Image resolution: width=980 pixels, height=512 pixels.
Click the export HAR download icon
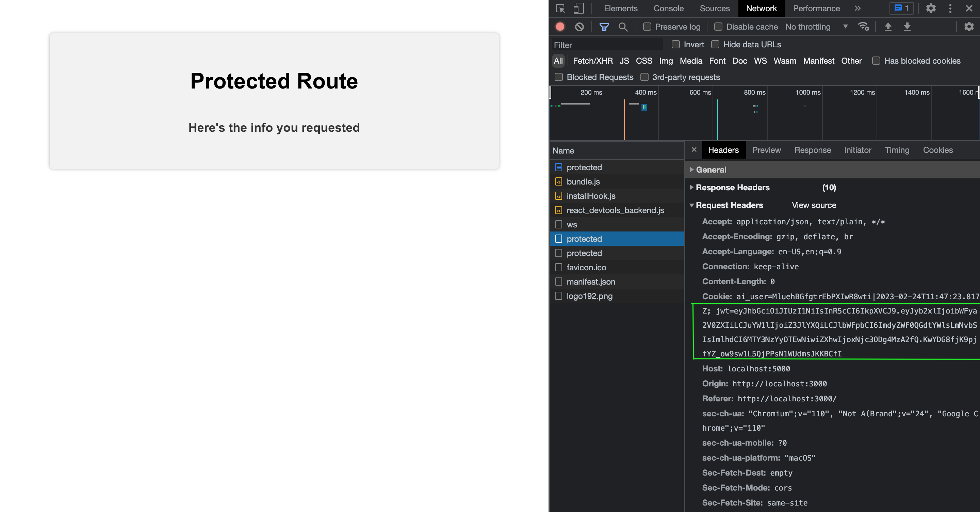[907, 27]
